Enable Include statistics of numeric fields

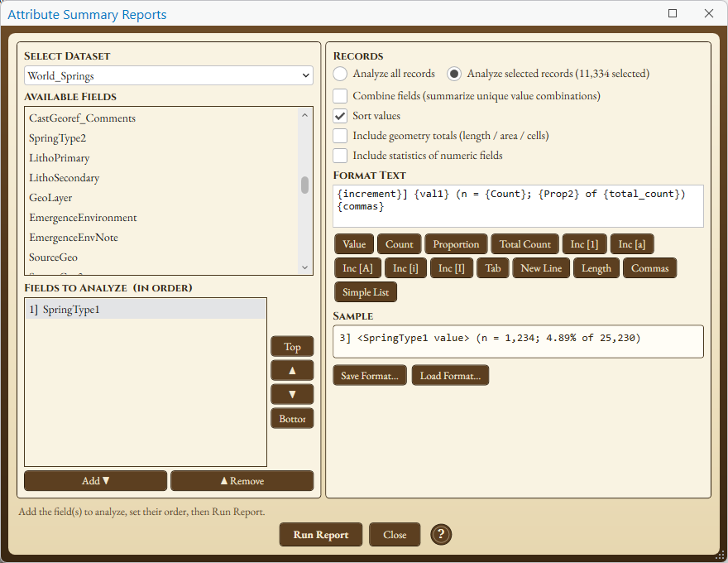pos(340,156)
